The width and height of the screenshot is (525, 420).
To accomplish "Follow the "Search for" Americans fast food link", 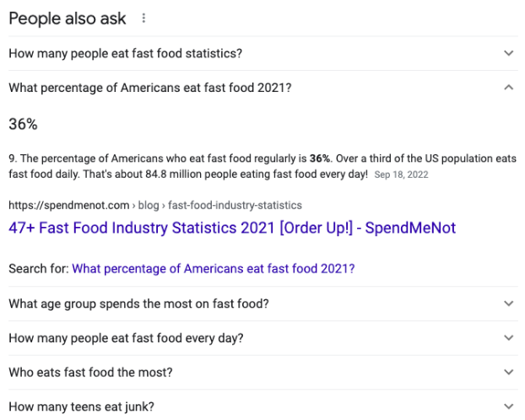I will point(213,269).
